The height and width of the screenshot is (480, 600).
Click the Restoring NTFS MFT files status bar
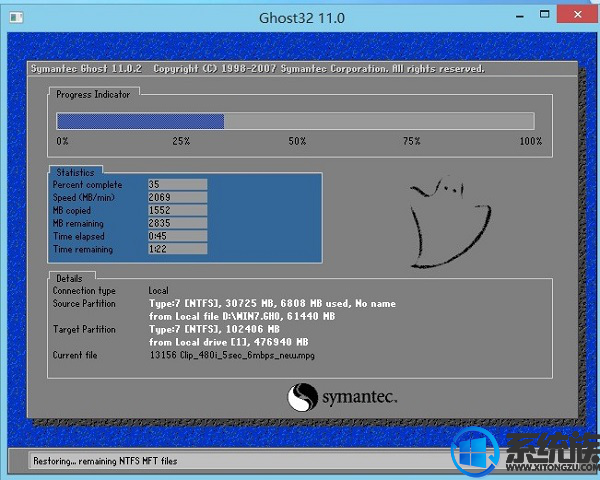90,463
